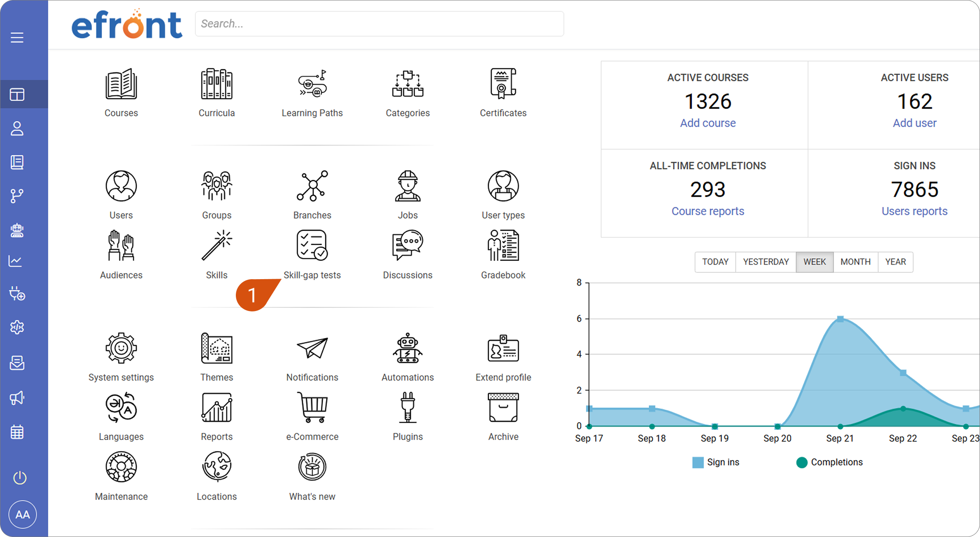Open the Notifications paper plane icon

(312, 348)
